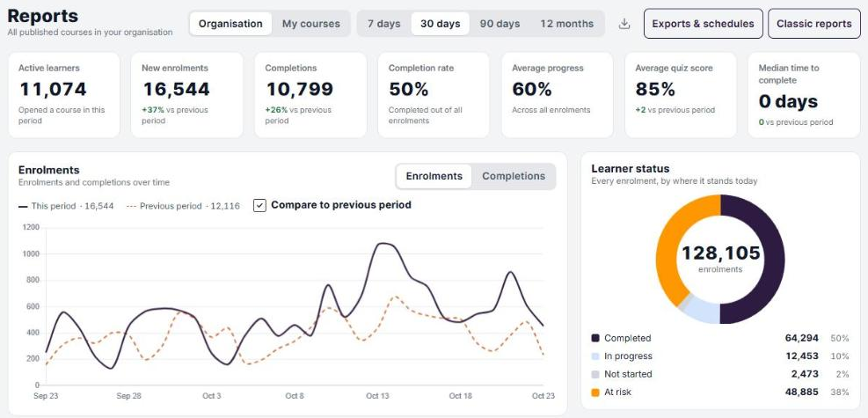Open Exports & schedules
Viewport: 868px width, 418px height.
[703, 24]
